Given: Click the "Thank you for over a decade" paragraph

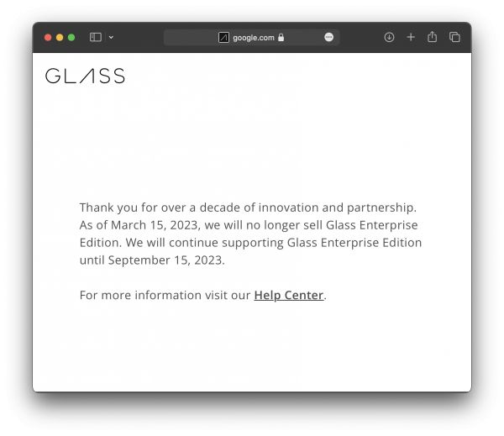Looking at the screenshot, I should 248,207.
